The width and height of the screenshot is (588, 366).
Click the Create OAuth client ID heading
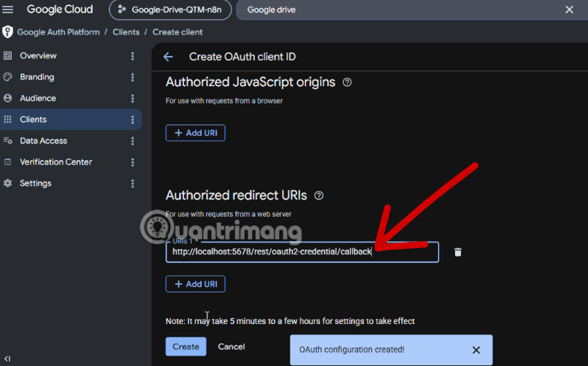(243, 57)
